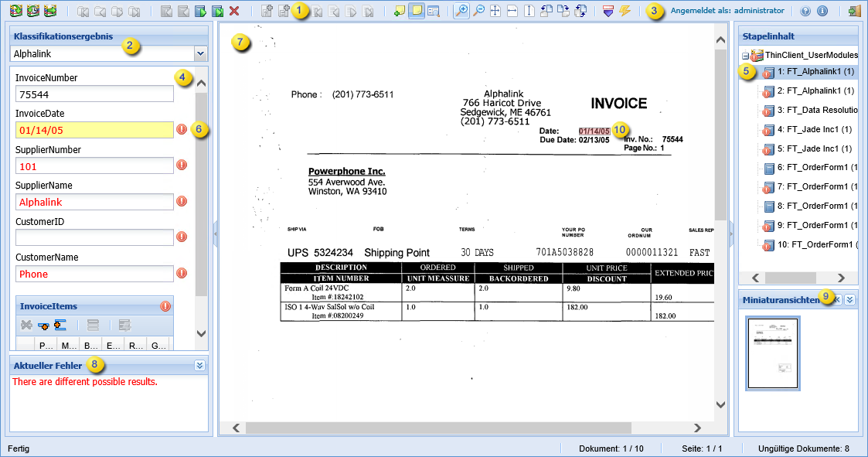Click the red X delete icon
The height and width of the screenshot is (457, 868).
pyautogui.click(x=234, y=12)
